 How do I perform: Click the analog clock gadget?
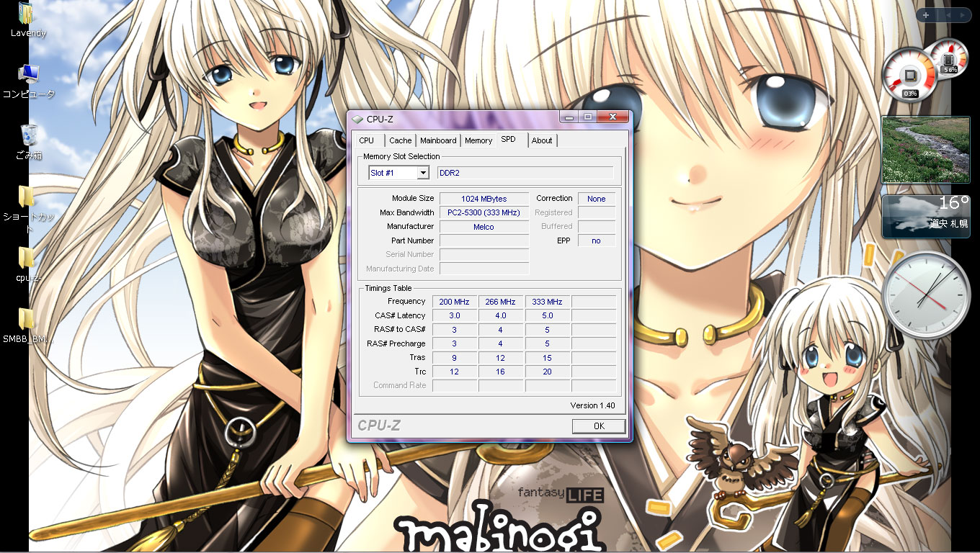(926, 295)
